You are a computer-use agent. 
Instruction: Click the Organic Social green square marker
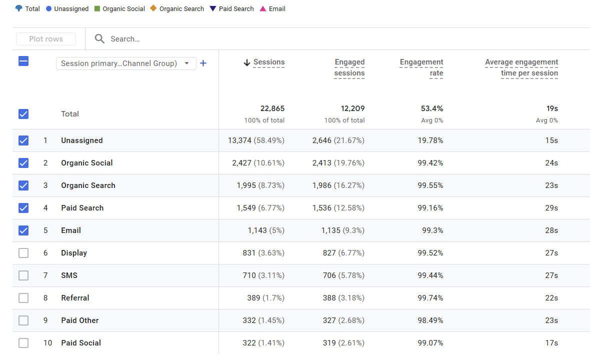pyautogui.click(x=97, y=8)
